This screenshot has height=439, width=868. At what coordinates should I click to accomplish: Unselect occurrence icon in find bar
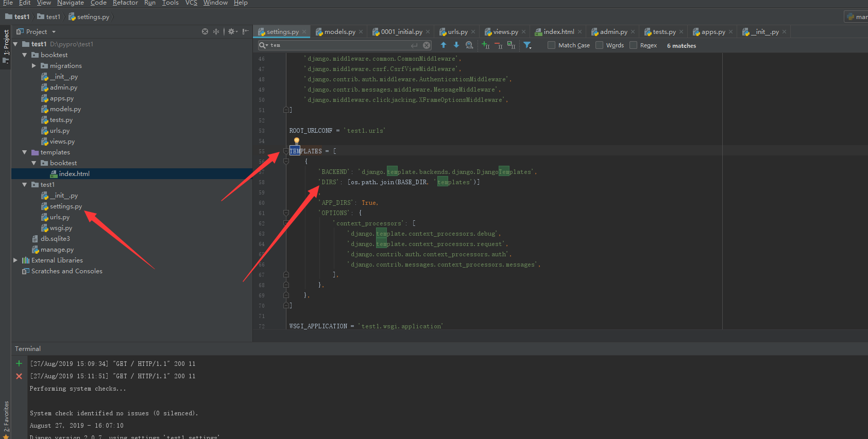click(x=498, y=45)
